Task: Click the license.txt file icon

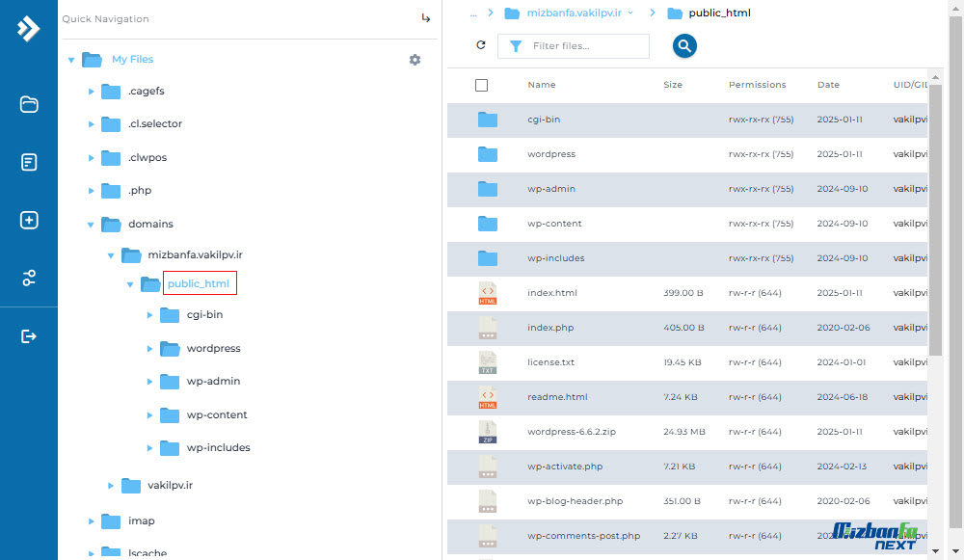Action: [488, 362]
